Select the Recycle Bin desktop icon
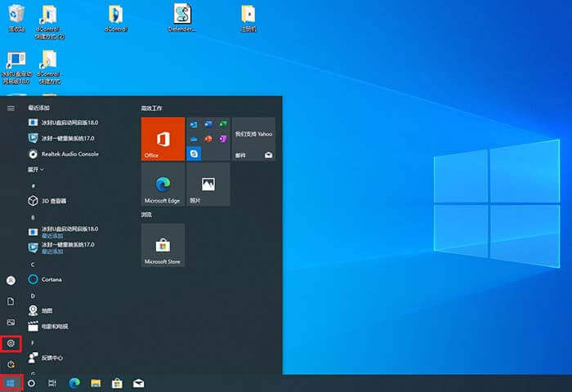 click(x=16, y=16)
